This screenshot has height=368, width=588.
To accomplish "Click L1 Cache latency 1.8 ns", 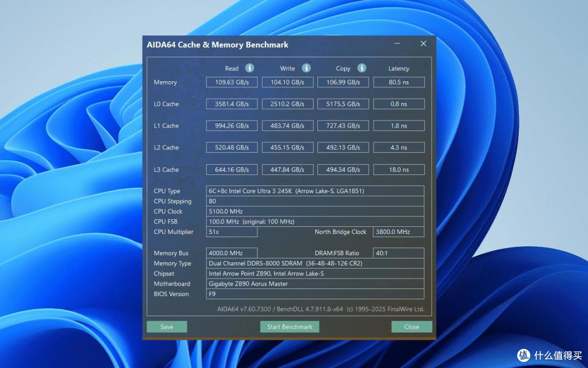I will (399, 126).
